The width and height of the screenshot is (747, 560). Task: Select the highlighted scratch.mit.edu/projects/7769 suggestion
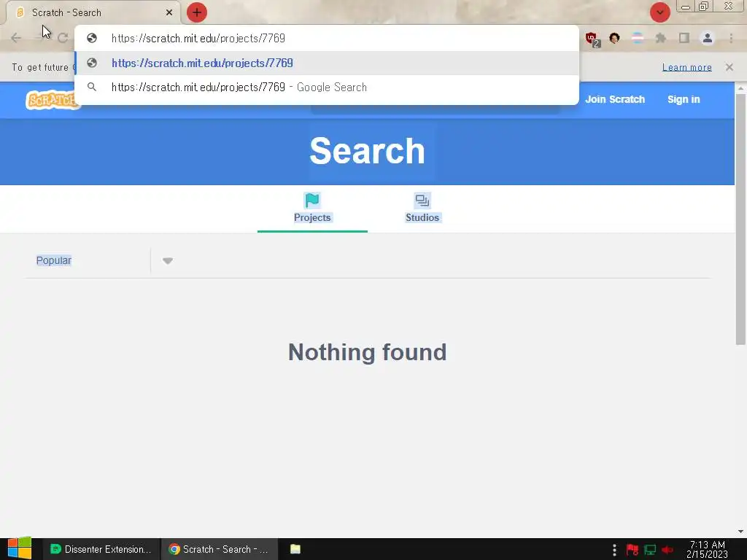click(327, 63)
